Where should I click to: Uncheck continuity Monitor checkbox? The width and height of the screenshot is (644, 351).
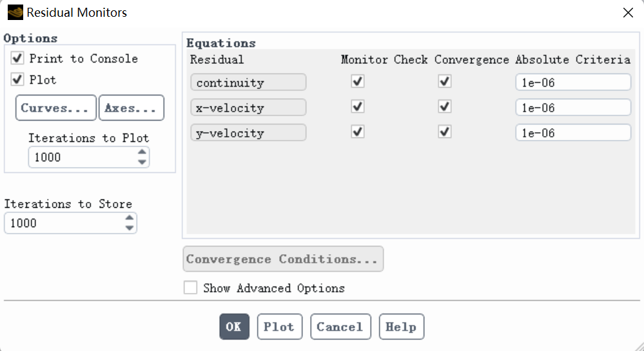pyautogui.click(x=358, y=82)
